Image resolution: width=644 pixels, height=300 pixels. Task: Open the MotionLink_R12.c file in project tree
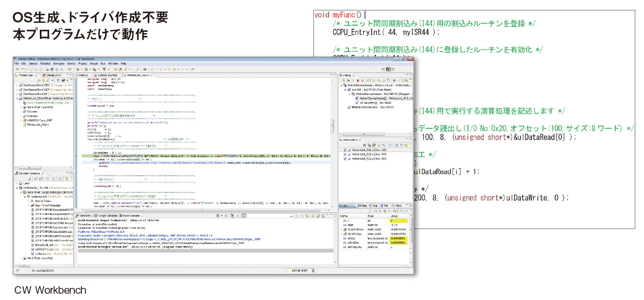click(x=38, y=125)
